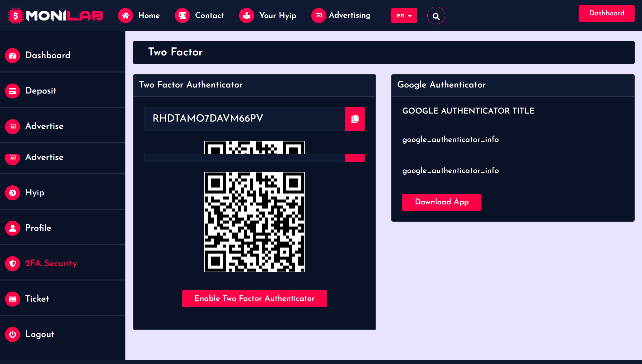The width and height of the screenshot is (642, 364).
Task: Click the Dashboard gauge icon in sidebar
Action: point(13,55)
